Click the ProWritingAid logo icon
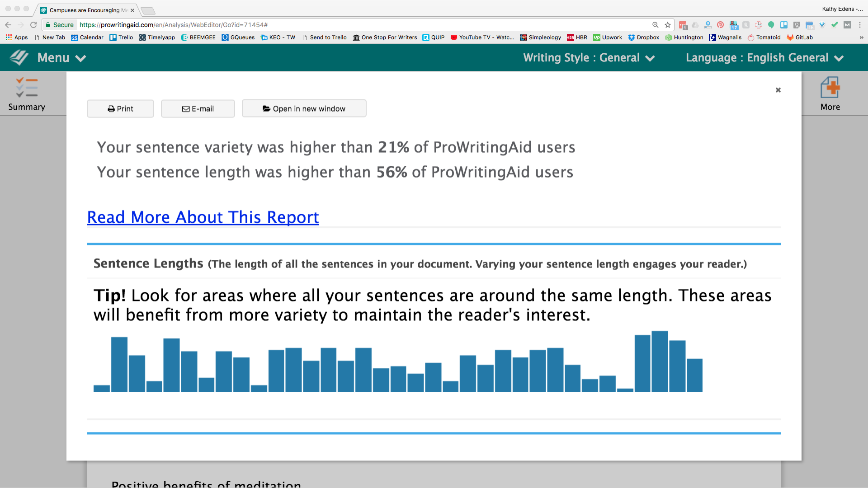Screen dimensions: 868x488 [x=19, y=58]
